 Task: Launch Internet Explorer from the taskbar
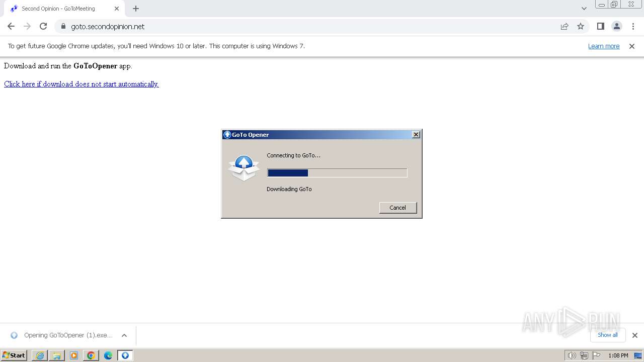tap(40, 355)
